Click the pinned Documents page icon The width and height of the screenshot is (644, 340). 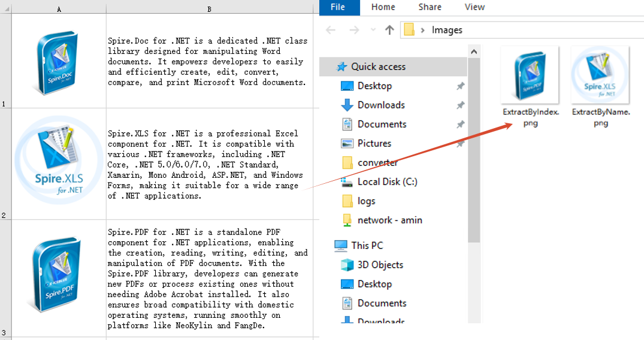[347, 125]
